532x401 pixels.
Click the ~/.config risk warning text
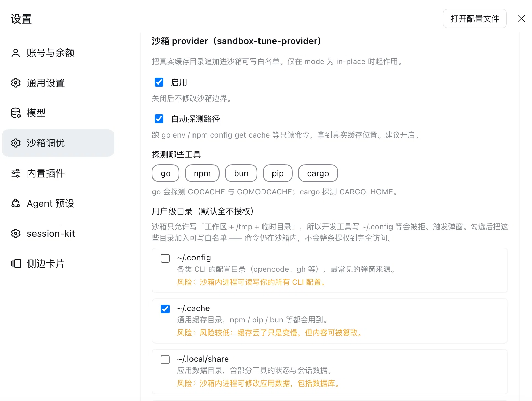(x=253, y=282)
